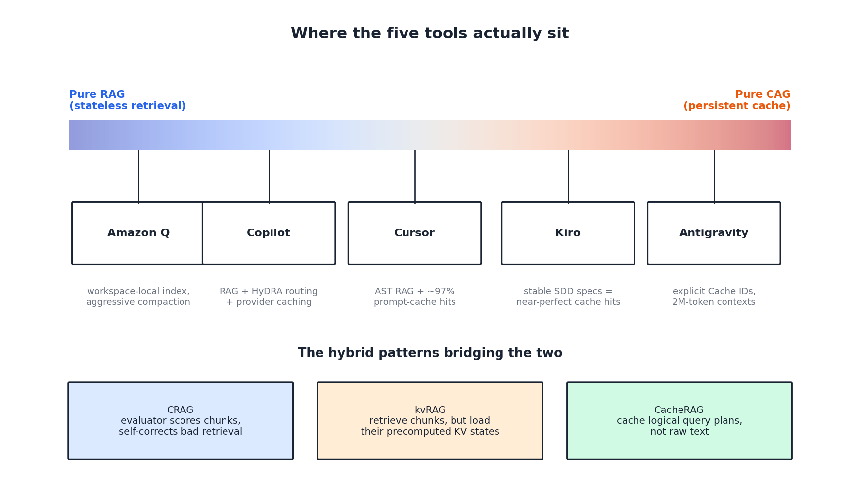
Task: Click 'AST RAG + ~97% prompt-cache hits' caption
Action: tap(414, 297)
